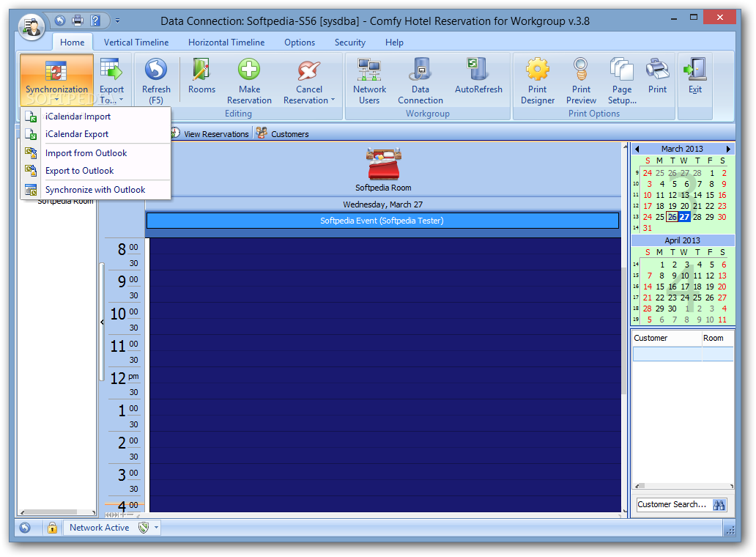Click the Room column header

point(717,338)
